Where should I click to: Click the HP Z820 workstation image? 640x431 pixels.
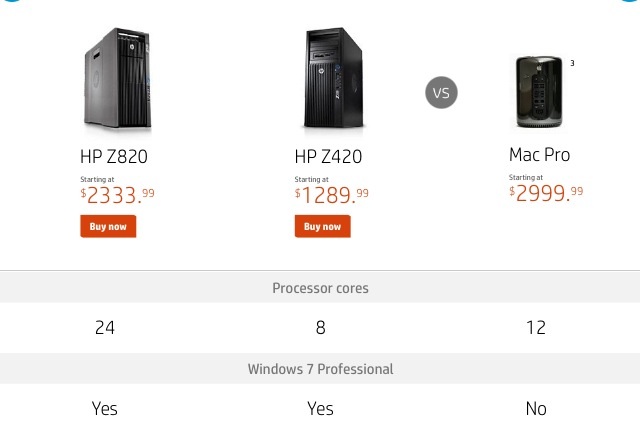pyautogui.click(x=118, y=78)
